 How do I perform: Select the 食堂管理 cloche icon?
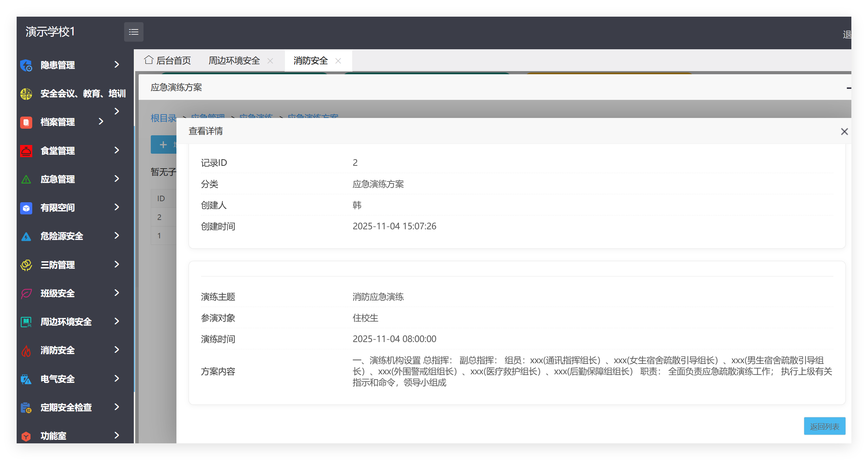26,151
